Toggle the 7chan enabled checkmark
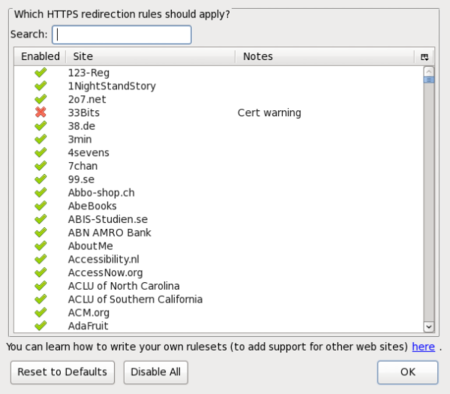Image resolution: width=450 pixels, height=394 pixels. point(41,166)
